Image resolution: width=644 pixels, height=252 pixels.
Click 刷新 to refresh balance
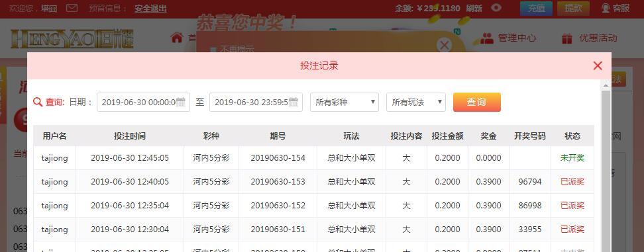click(x=474, y=8)
